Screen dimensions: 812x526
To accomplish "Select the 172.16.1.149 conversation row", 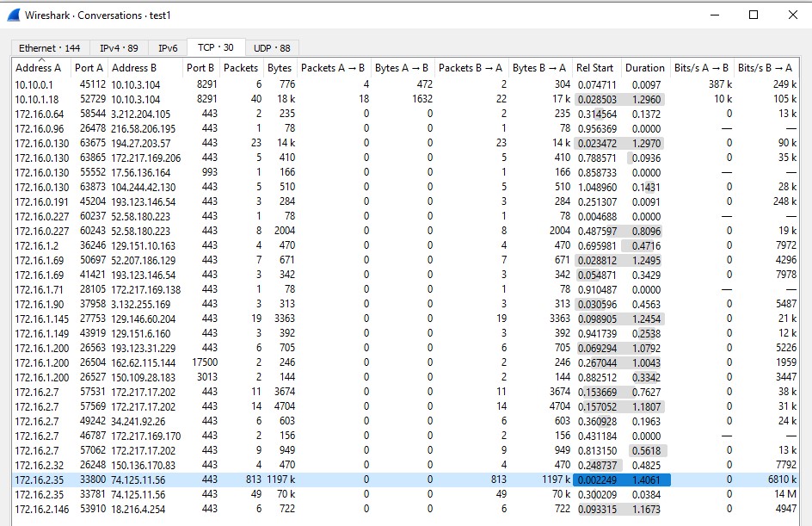I will [x=405, y=333].
